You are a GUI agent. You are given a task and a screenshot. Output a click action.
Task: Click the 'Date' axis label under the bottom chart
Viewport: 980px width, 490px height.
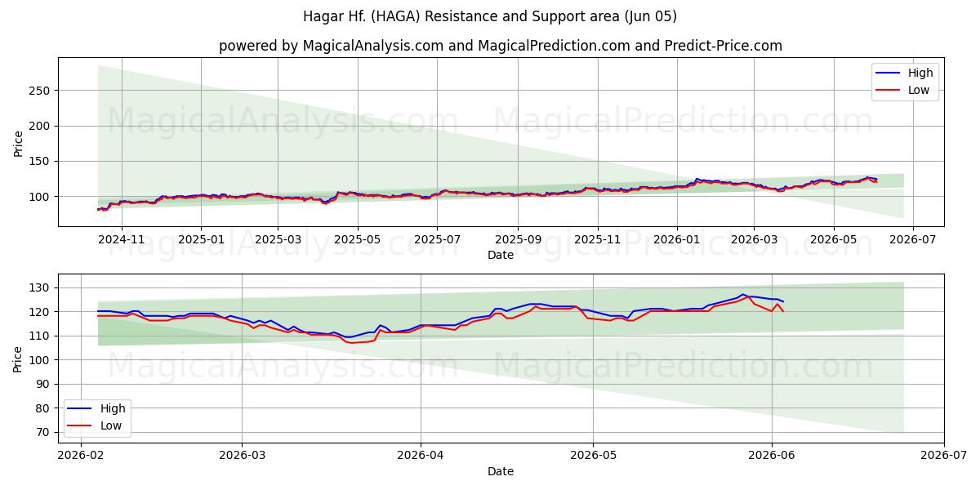coord(501,471)
